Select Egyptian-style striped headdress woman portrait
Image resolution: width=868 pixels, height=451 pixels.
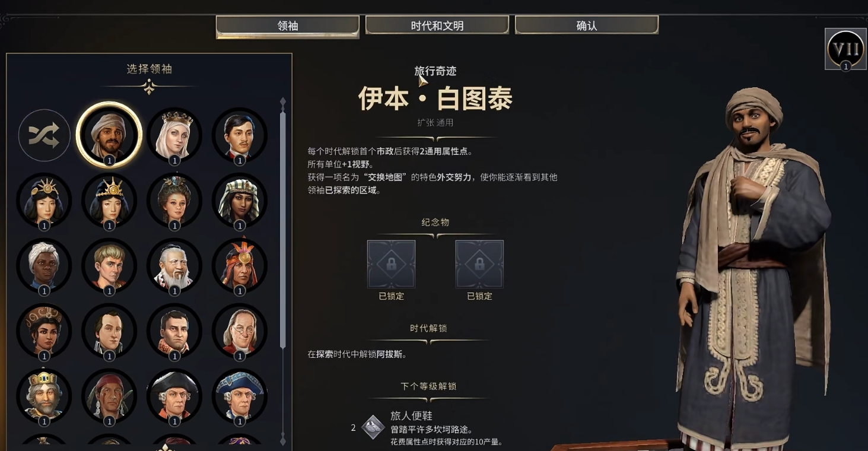pos(240,201)
